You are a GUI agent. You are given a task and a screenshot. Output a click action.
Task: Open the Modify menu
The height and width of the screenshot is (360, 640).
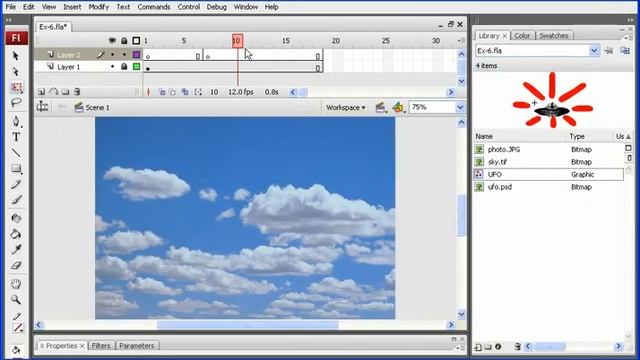(x=99, y=7)
